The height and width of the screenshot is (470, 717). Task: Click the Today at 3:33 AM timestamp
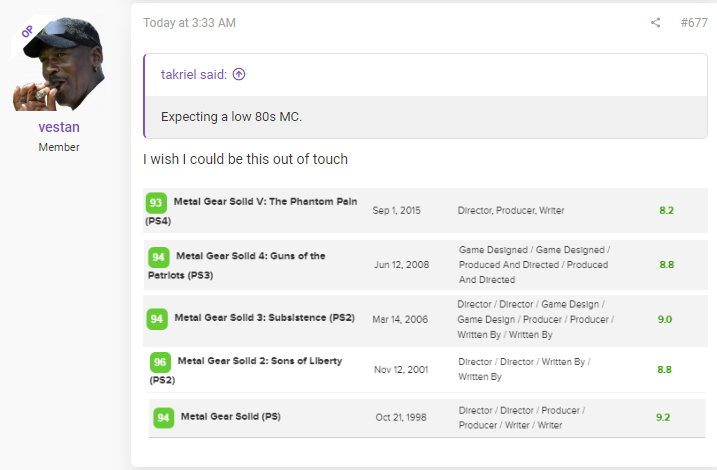[x=189, y=23]
